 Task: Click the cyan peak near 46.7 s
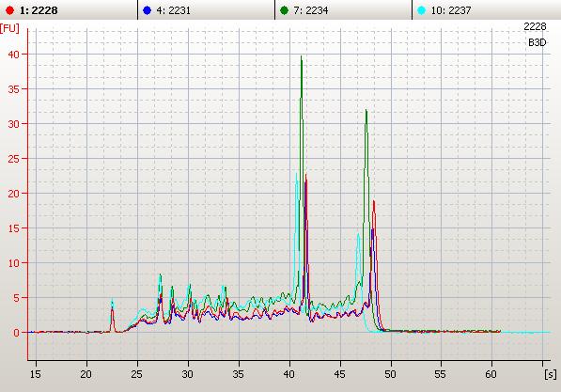[358, 235]
